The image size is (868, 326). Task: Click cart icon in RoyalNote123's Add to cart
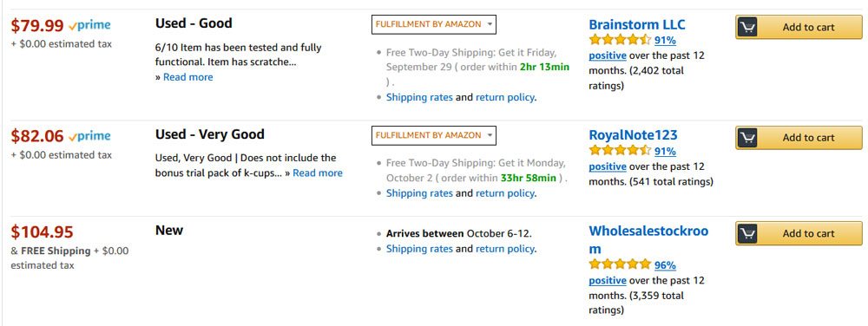748,138
